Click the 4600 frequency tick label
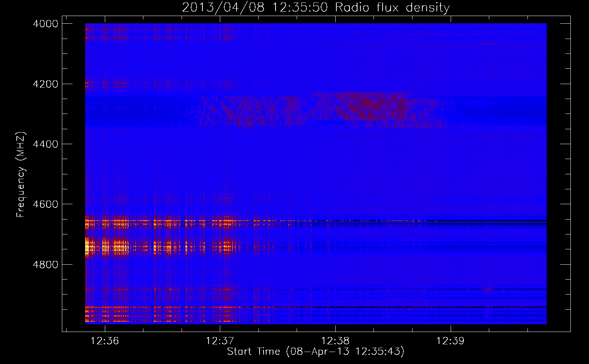Screen dimensions: 589x364 point(46,204)
